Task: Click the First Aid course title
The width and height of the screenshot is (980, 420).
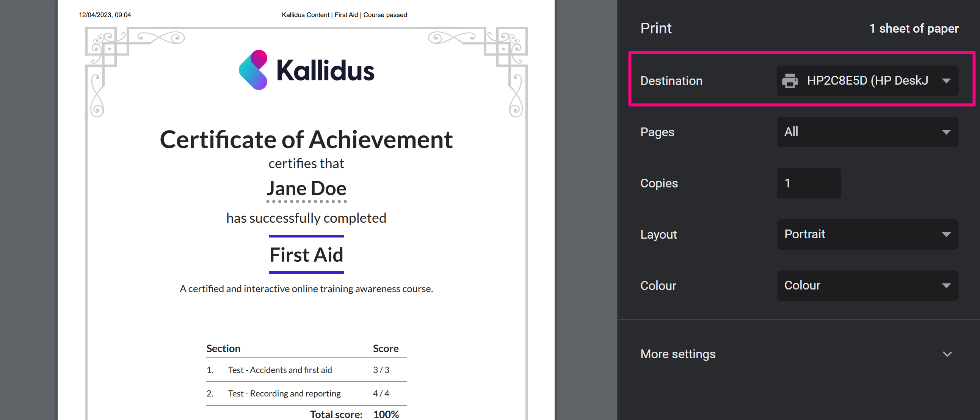Action: coord(306,255)
